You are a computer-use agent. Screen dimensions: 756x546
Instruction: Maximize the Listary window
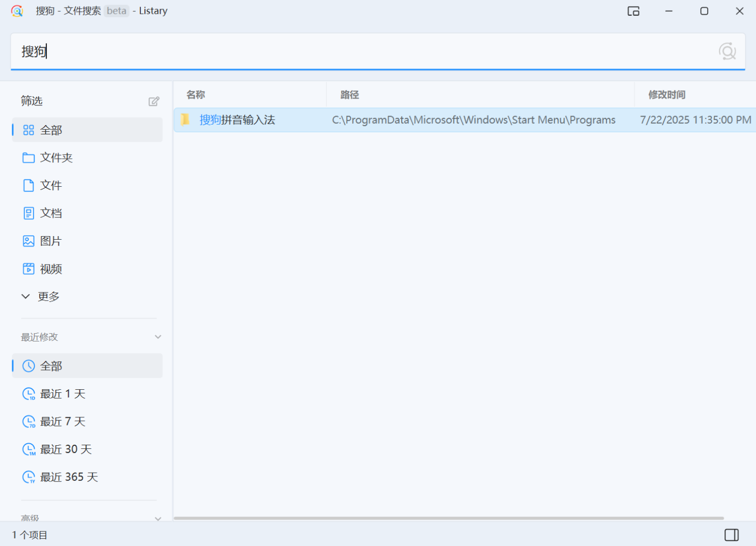coord(704,11)
